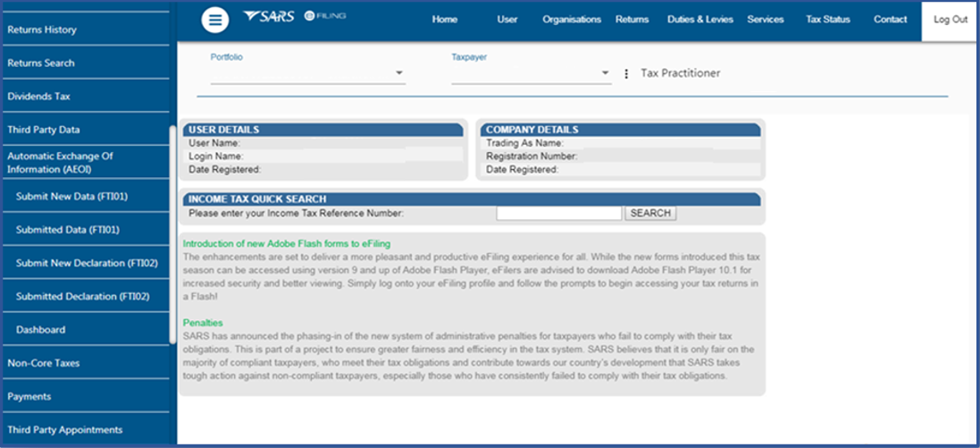The image size is (980, 448).
Task: Open the Tax Status menu
Action: pyautogui.click(x=827, y=20)
